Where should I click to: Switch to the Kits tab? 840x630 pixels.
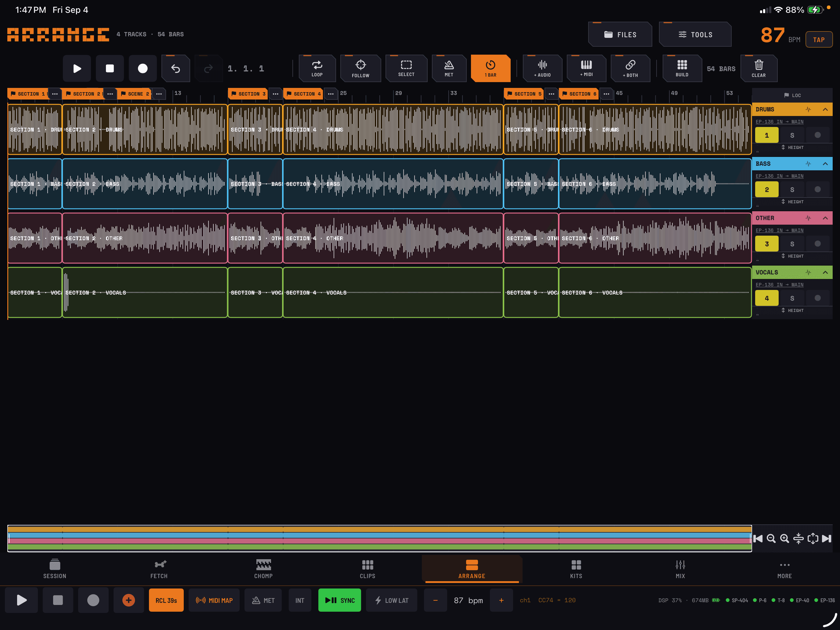point(576,569)
